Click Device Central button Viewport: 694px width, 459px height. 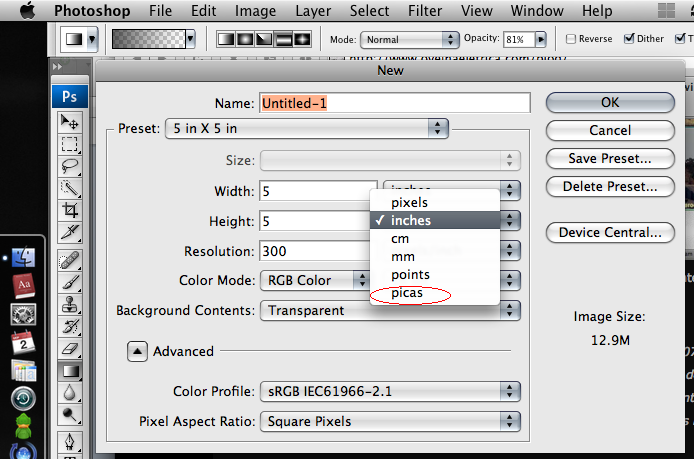(x=610, y=233)
